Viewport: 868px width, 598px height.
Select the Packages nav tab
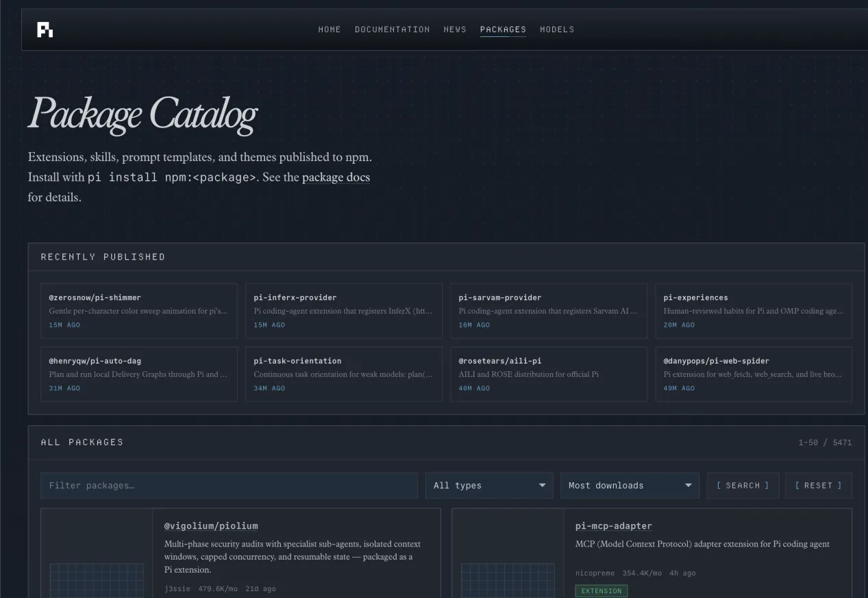pos(503,29)
